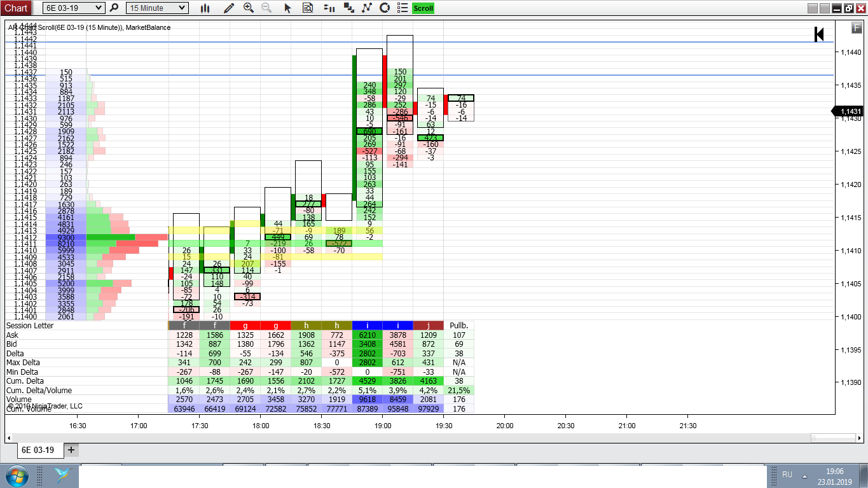Toggle the F button on price axis
868x488 pixels.
tap(857, 27)
